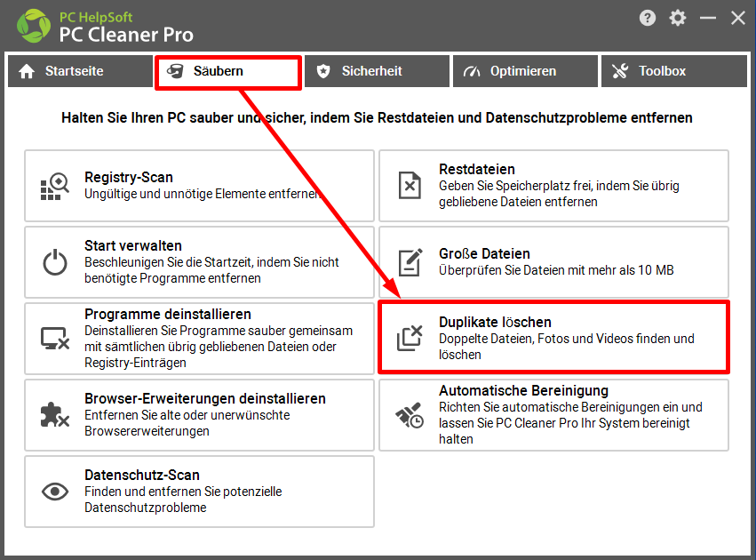Open Automatische Bereinigung
Screen dimensions: 756x560
point(553,415)
